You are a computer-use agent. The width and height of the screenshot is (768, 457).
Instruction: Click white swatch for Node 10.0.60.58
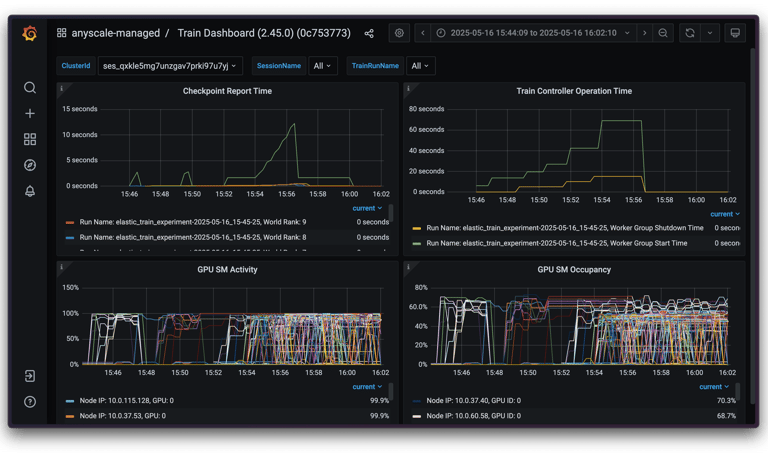[417, 416]
